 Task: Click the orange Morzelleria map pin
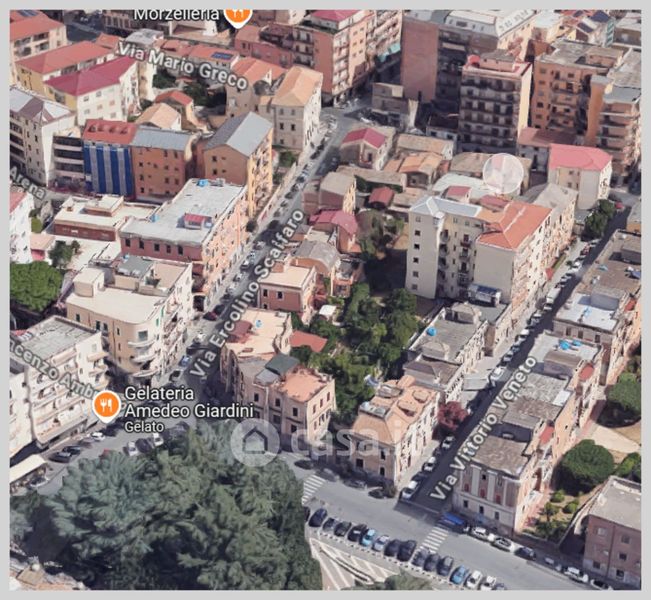[238, 15]
